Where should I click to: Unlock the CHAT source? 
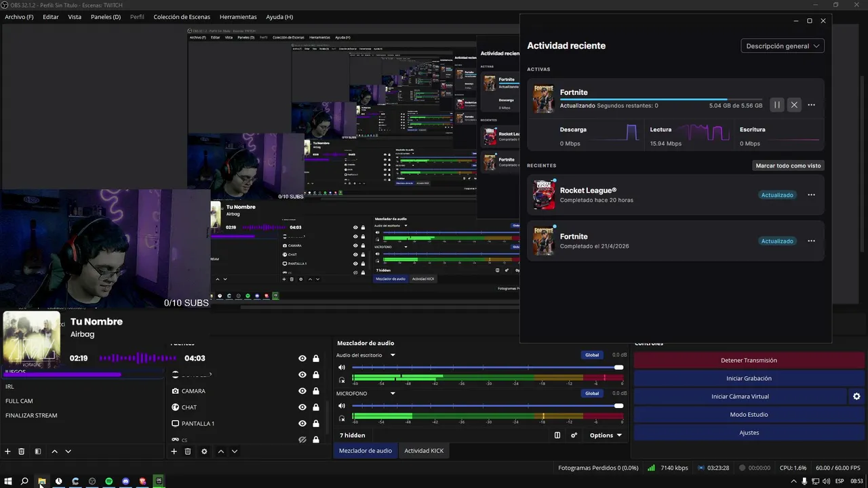(316, 407)
